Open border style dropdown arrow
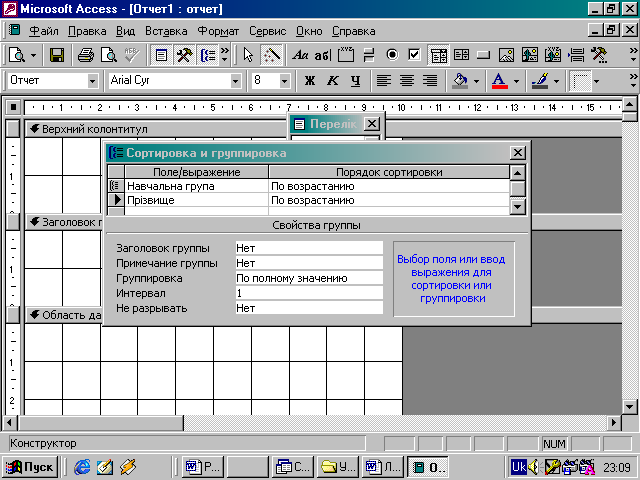The image size is (640, 480). click(596, 81)
